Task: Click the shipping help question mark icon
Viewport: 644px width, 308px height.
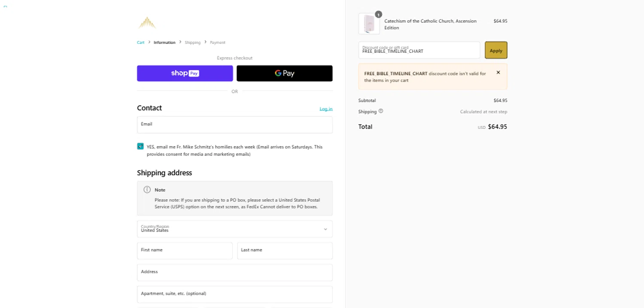Action: pos(381,111)
